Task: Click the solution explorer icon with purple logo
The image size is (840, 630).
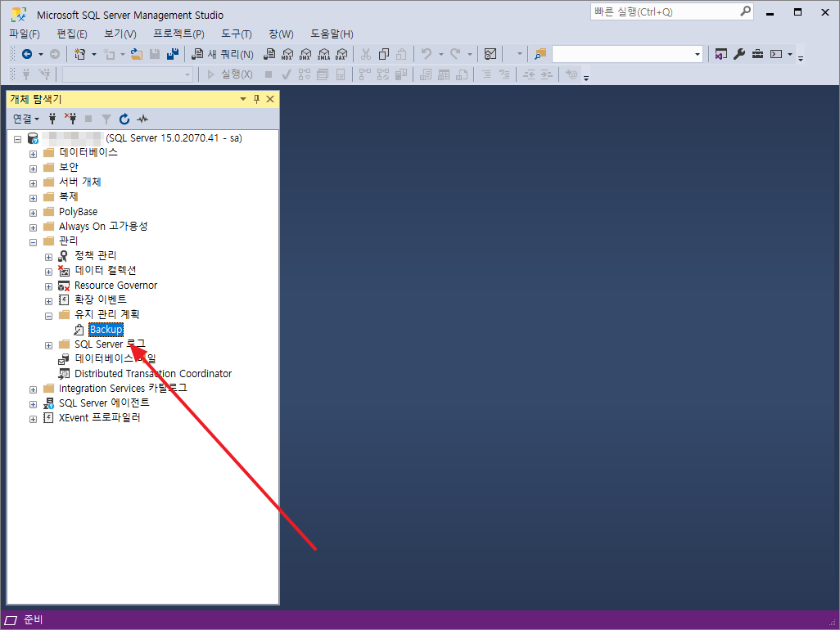Action: point(721,54)
